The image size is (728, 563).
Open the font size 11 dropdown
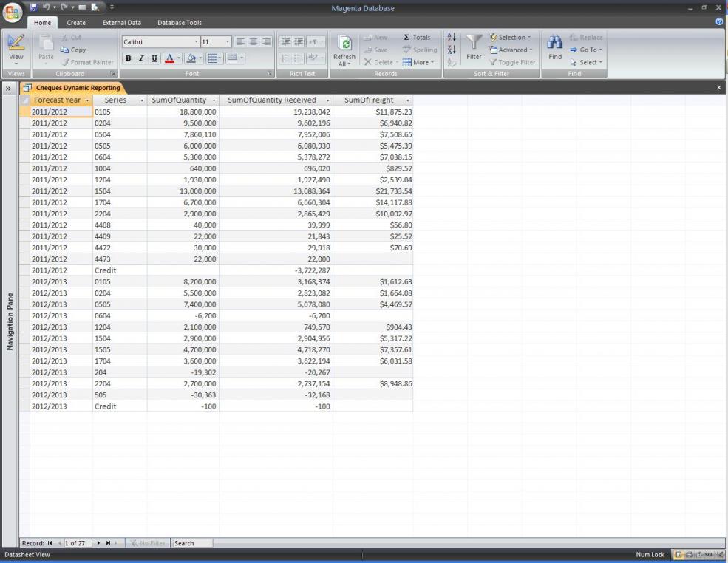tap(228, 42)
